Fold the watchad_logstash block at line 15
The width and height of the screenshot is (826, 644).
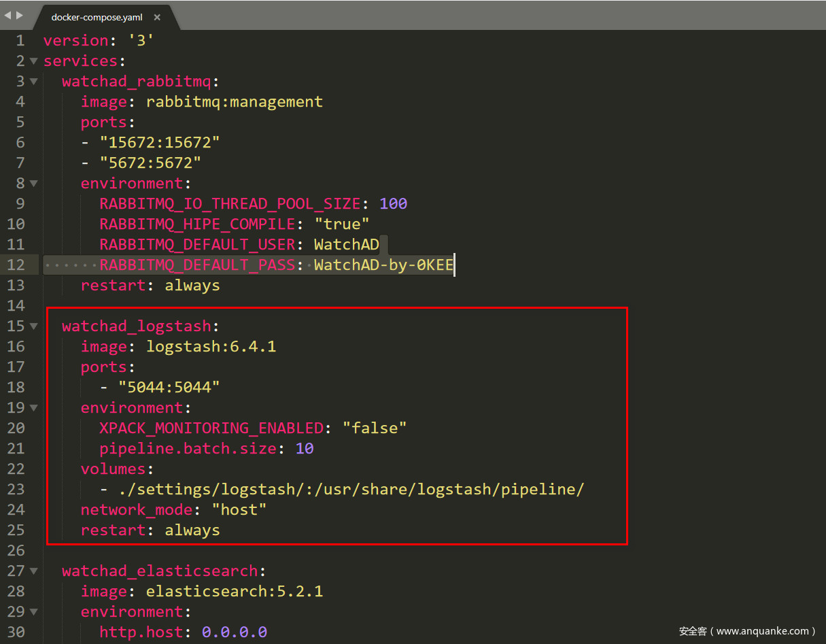(x=33, y=326)
